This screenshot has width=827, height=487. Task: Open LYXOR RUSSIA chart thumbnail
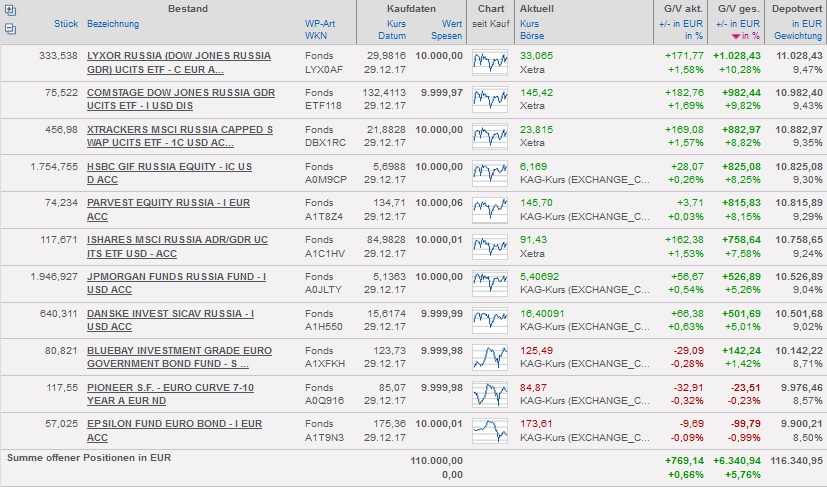click(490, 63)
